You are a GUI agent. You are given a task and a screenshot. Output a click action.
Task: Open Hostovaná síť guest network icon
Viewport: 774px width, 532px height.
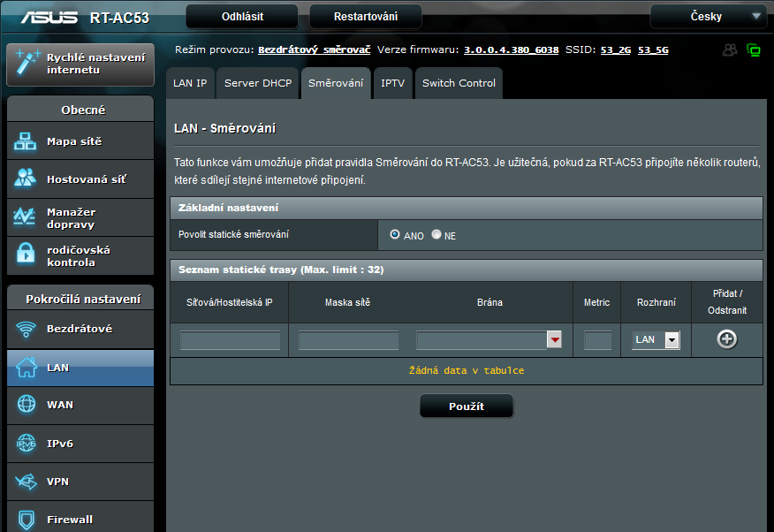tap(25, 179)
